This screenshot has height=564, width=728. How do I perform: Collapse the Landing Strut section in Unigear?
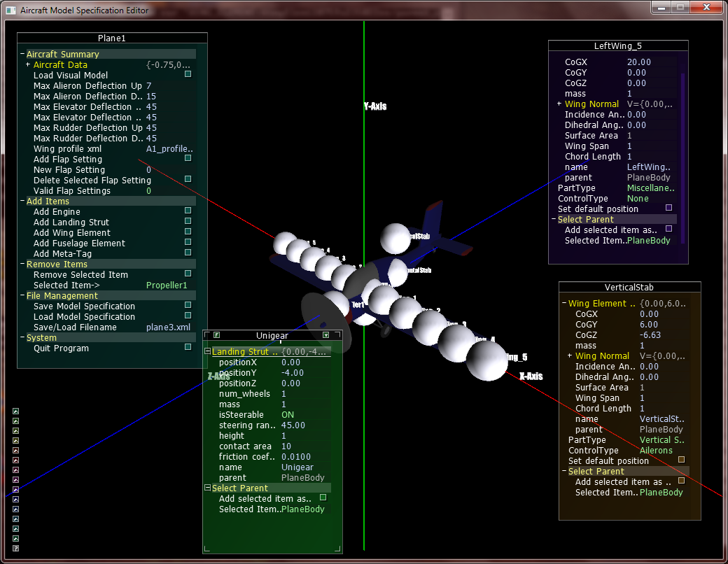tap(206, 351)
